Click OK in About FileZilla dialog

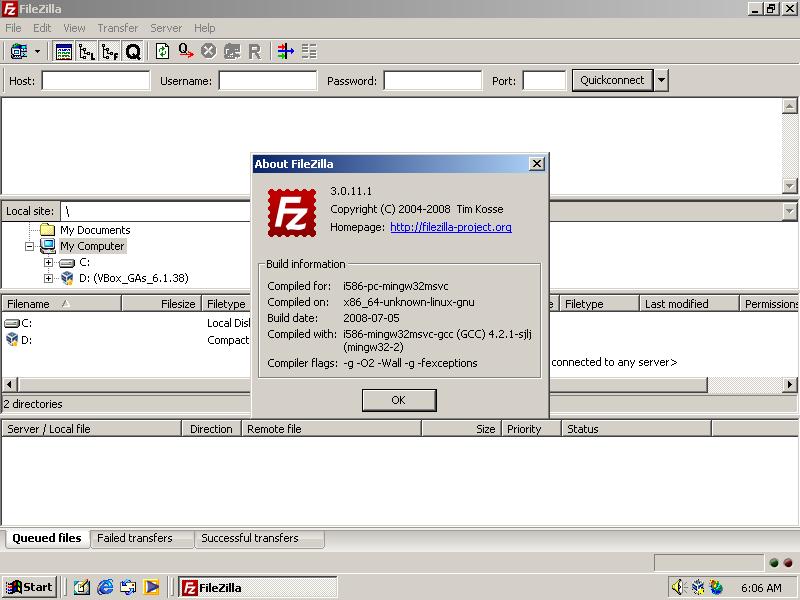pos(399,400)
